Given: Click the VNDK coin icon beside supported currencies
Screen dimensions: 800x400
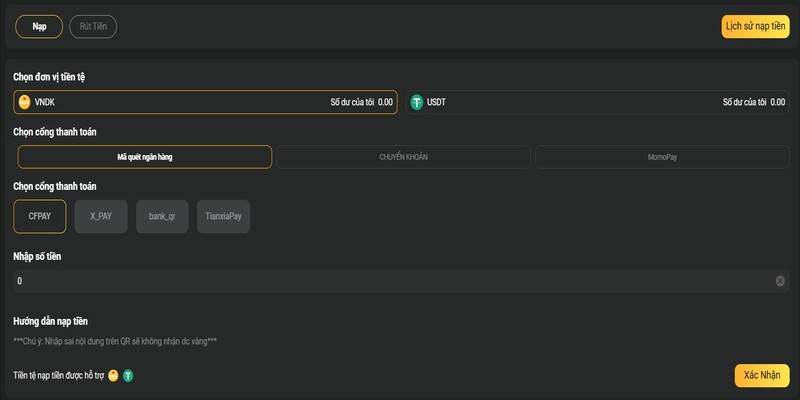Looking at the screenshot, I should tap(114, 375).
